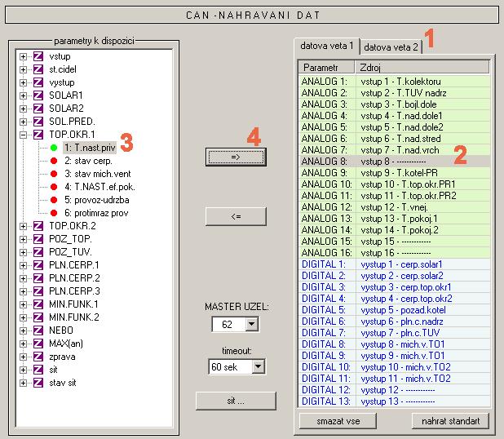Click the Z icon beside stav sit
Image resolution: width=504 pixels, height=439 pixels.
point(38,383)
